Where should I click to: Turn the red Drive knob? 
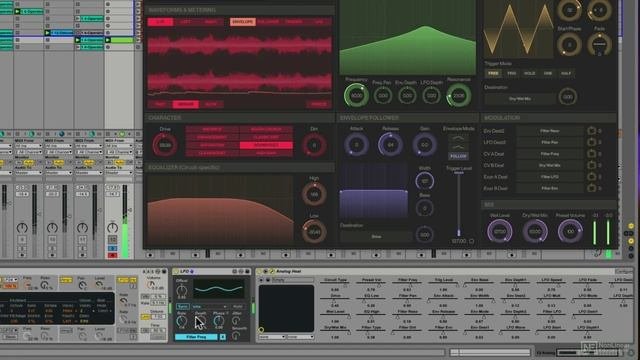click(x=165, y=145)
